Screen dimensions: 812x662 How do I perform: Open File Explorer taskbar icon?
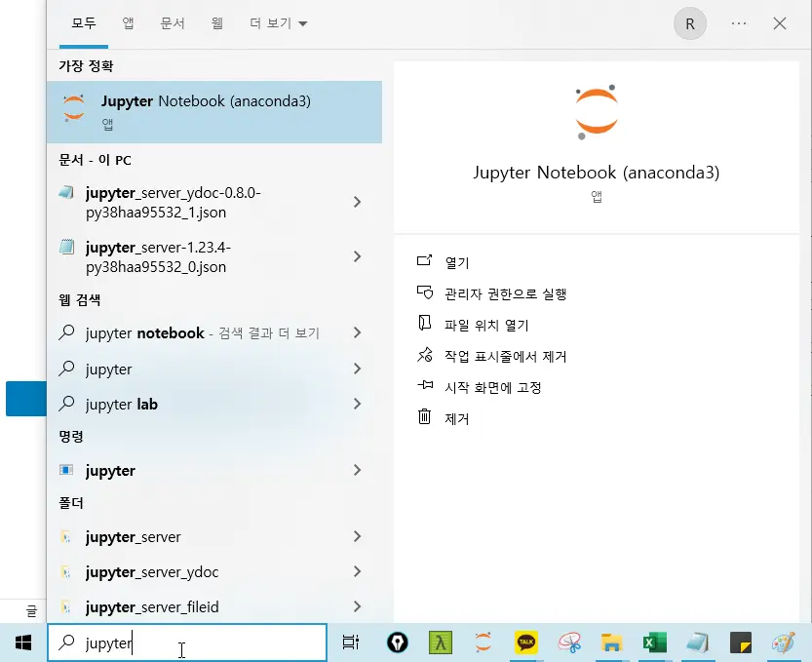(x=611, y=643)
